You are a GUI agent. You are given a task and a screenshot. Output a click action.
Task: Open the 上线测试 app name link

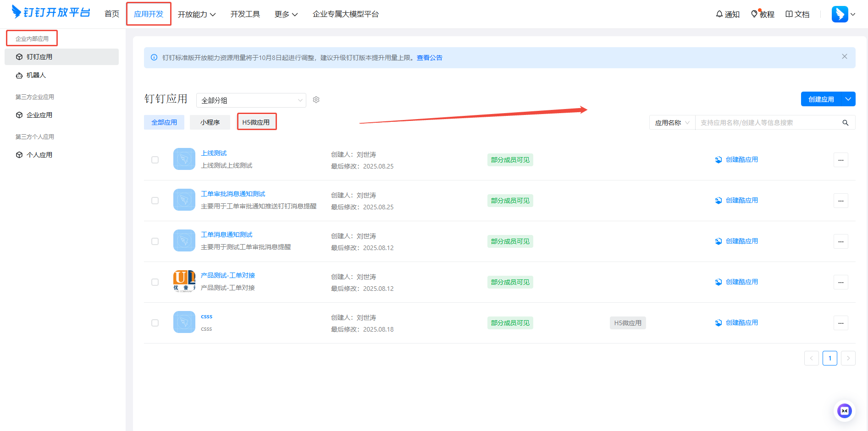tap(214, 153)
